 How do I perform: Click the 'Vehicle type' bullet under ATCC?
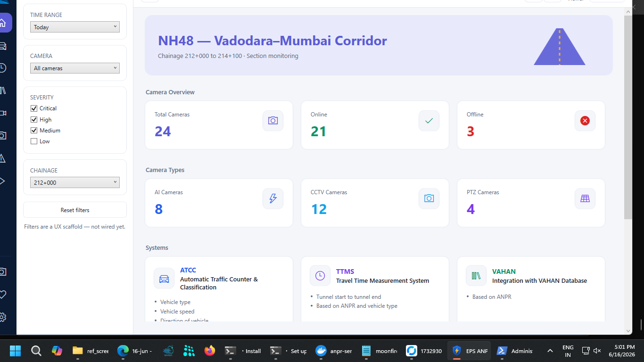(x=175, y=302)
